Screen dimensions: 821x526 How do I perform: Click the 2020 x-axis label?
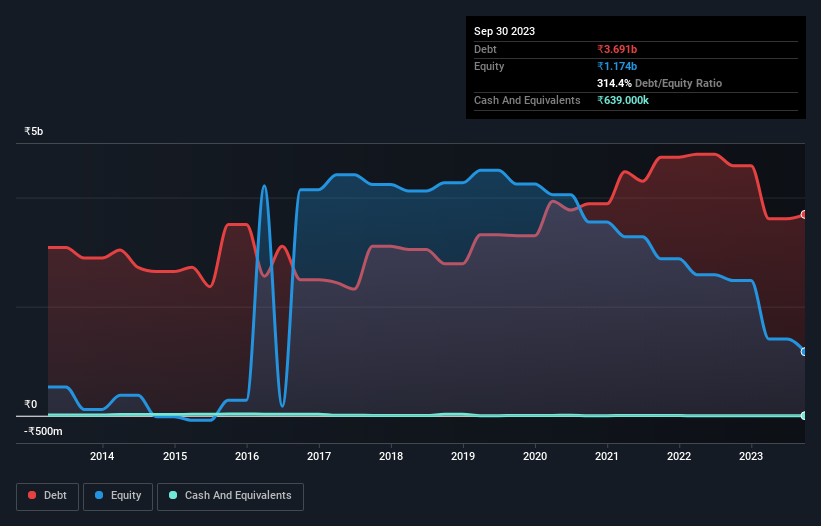tap(535, 456)
